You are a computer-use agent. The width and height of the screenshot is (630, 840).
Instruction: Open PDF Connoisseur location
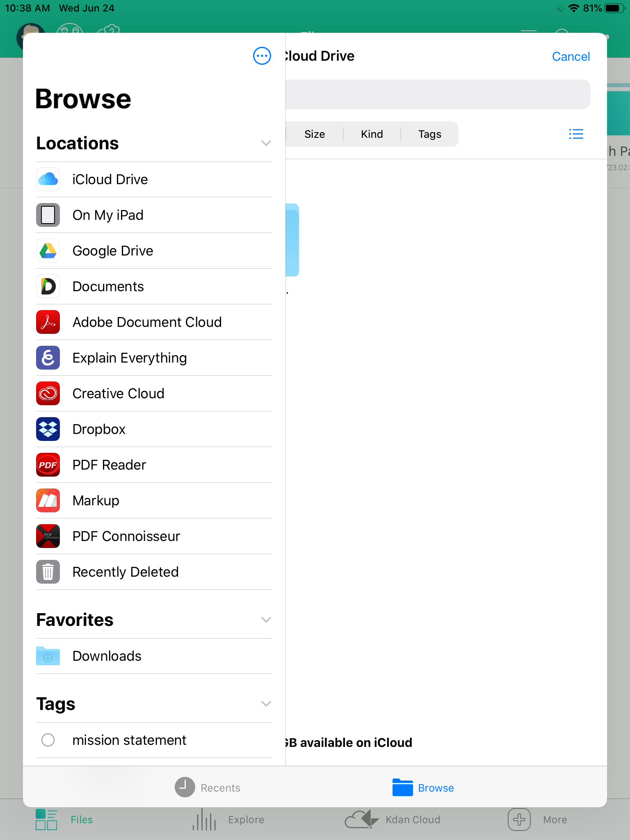(x=154, y=536)
